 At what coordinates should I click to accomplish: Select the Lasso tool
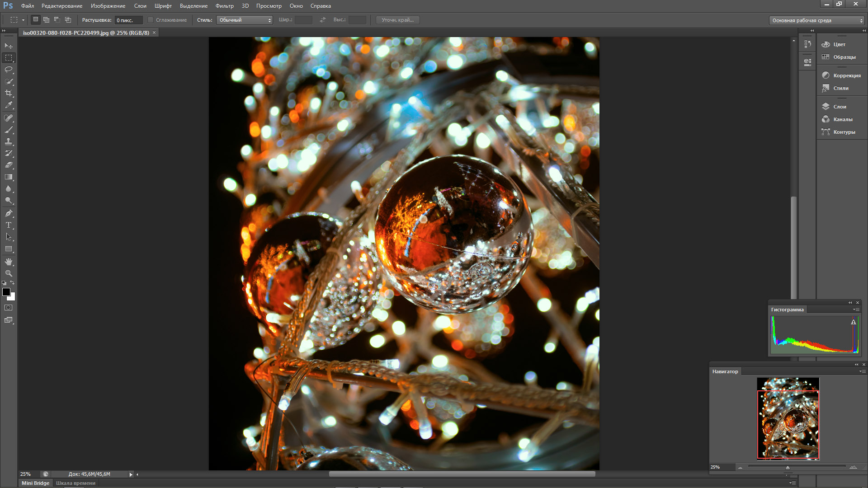pyautogui.click(x=9, y=70)
